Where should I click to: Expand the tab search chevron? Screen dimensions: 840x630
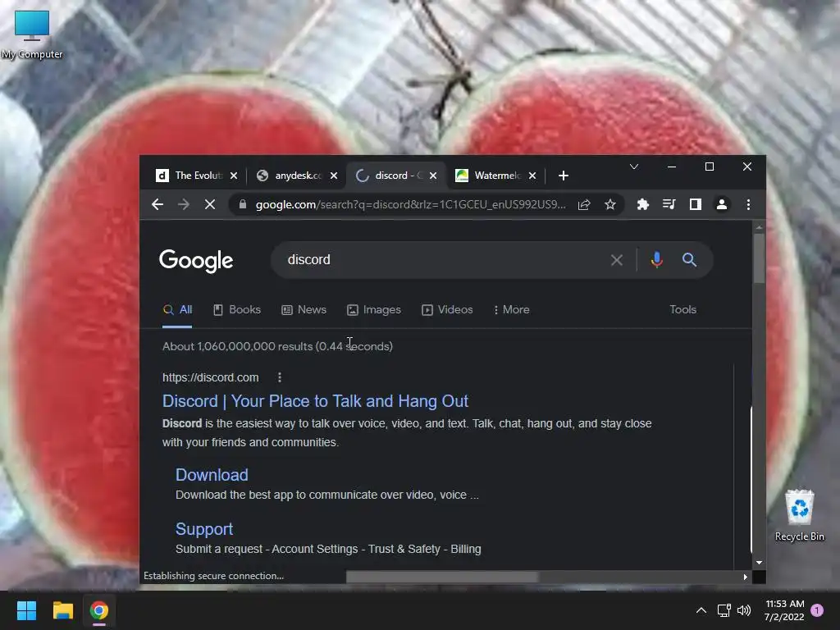coord(634,167)
